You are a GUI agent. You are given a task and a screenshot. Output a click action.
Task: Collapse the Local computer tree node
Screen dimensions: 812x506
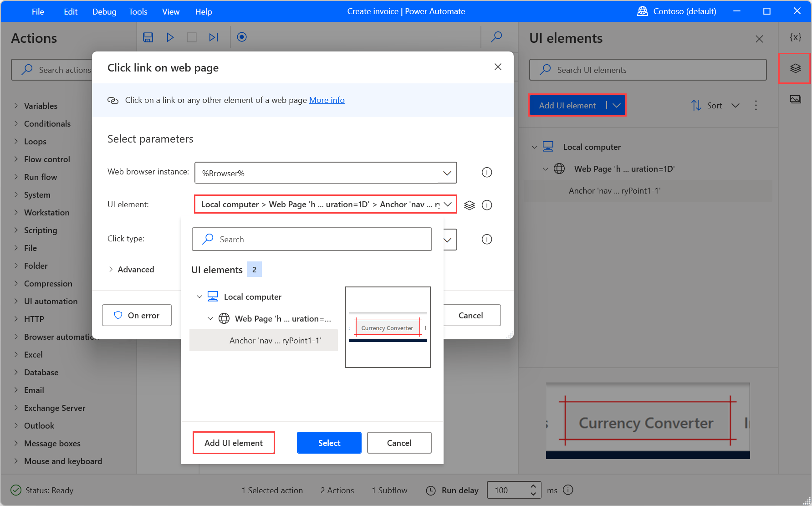tap(534, 147)
